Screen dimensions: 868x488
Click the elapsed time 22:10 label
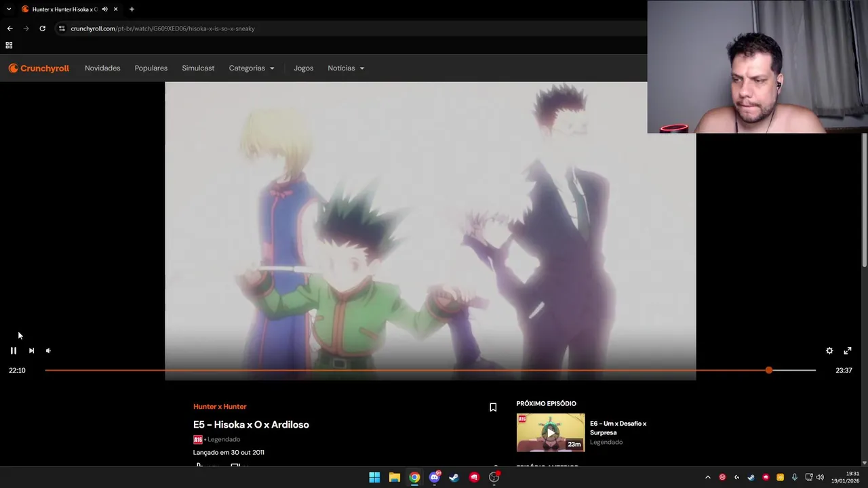pos(17,370)
